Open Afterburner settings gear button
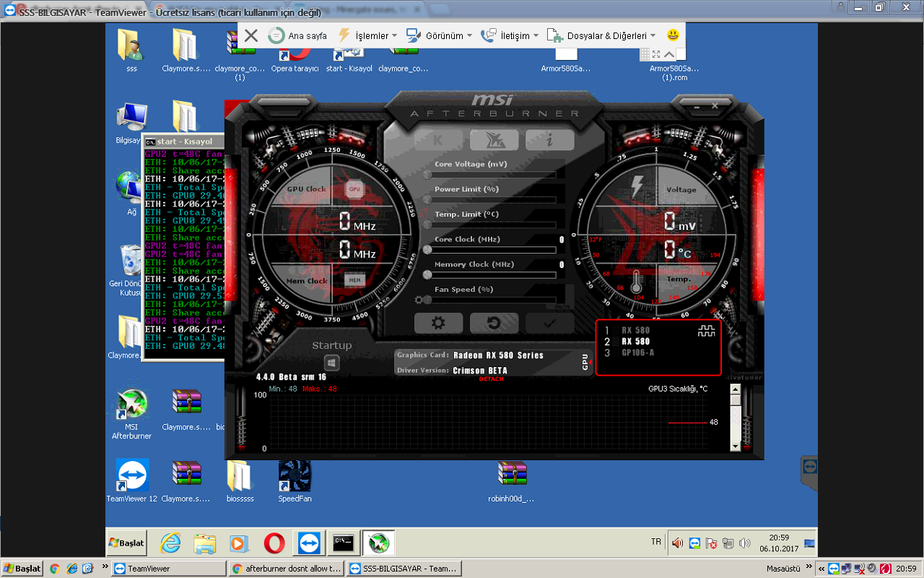 click(x=438, y=323)
